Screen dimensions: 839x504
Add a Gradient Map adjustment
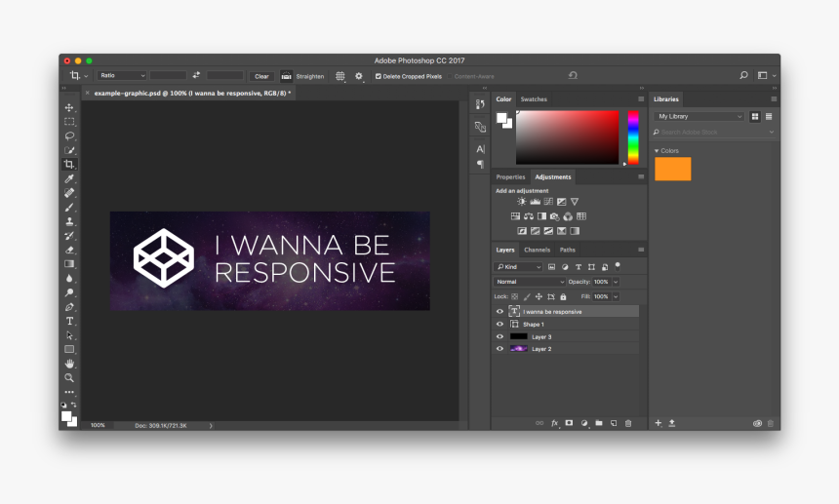575,231
